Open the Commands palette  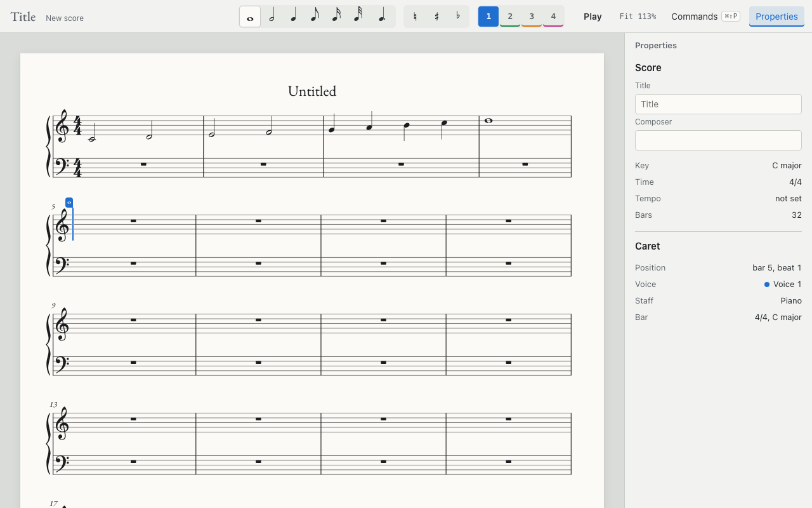[705, 17]
